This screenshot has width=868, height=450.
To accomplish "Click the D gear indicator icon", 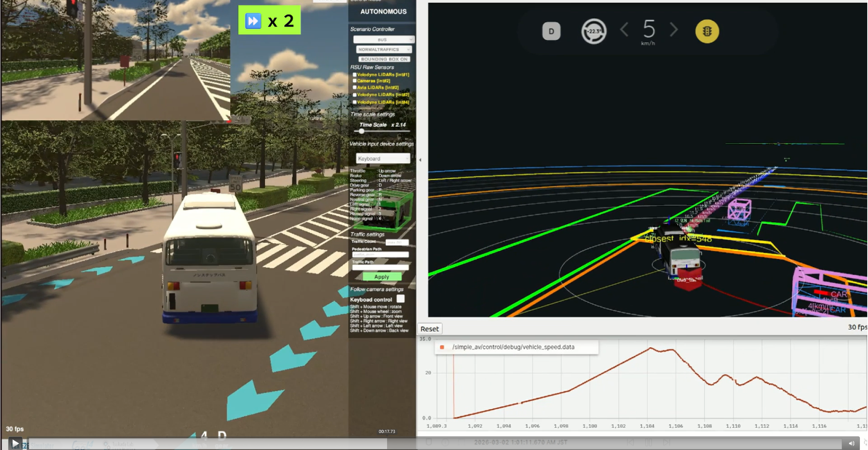I will tap(551, 31).
